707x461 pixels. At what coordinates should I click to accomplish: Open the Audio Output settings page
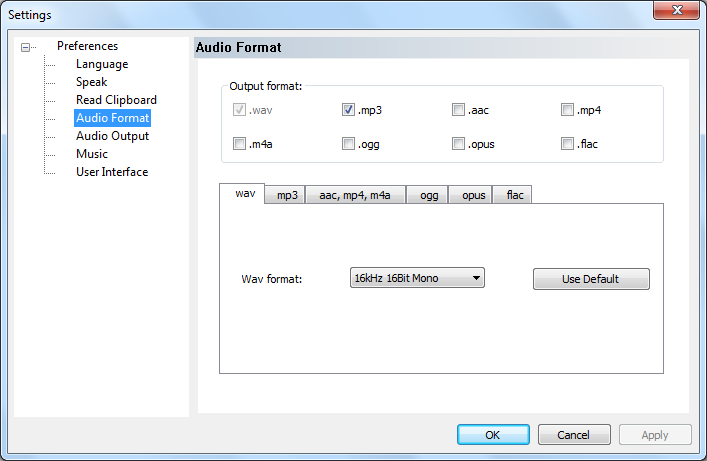coord(112,136)
